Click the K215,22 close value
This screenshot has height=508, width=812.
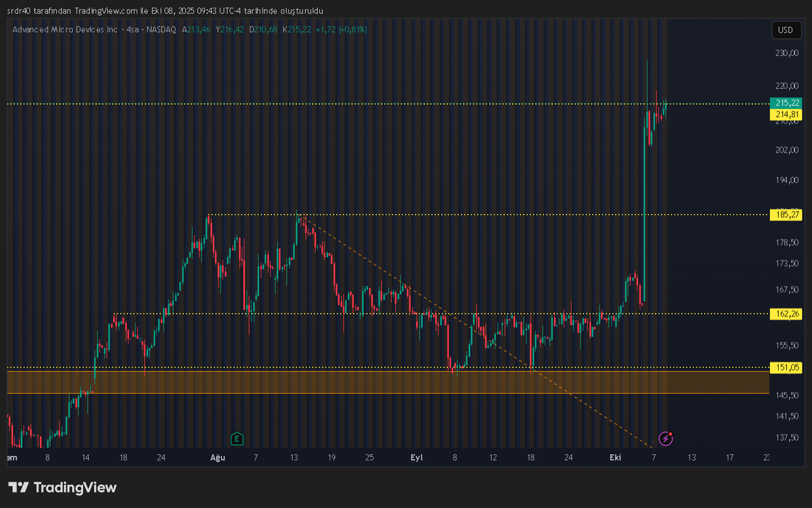tap(297, 30)
